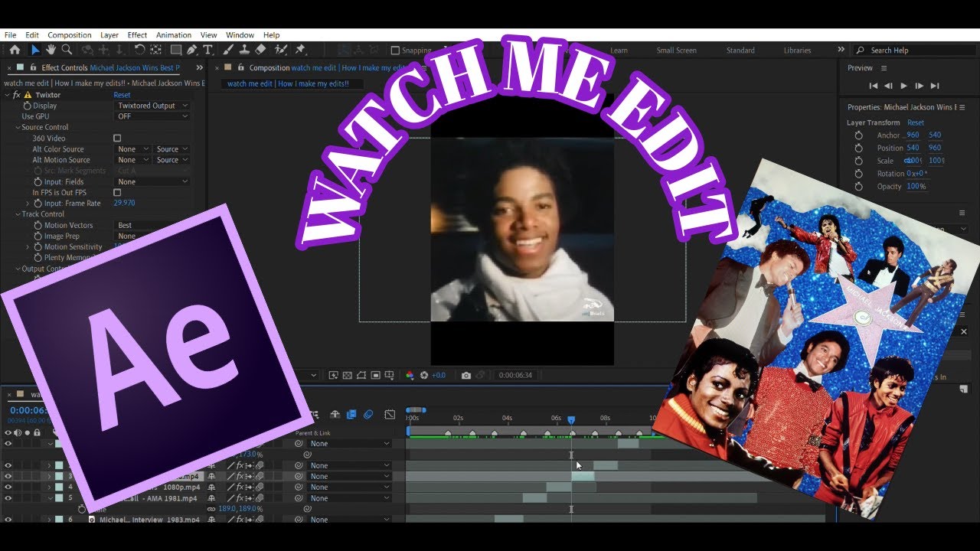Open the Display Twixtored Output dropdown
Viewport: 980px width, 551px height.
(152, 106)
